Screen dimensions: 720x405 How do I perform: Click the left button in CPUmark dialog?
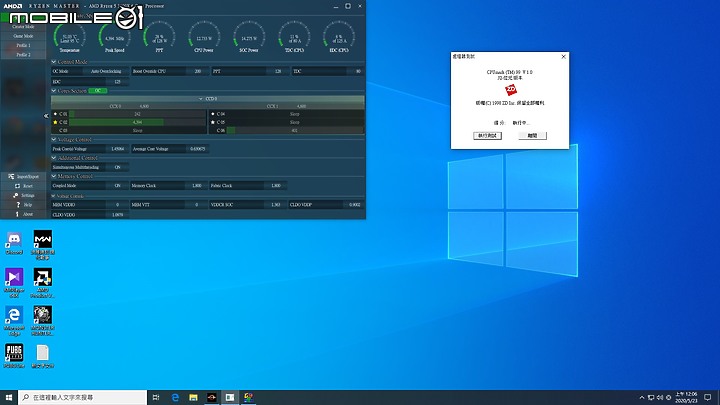(x=487, y=135)
